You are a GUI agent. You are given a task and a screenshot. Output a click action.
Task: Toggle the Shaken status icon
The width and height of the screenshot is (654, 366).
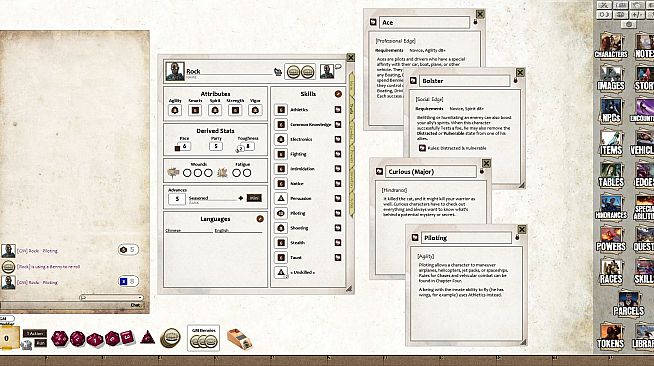point(173,172)
